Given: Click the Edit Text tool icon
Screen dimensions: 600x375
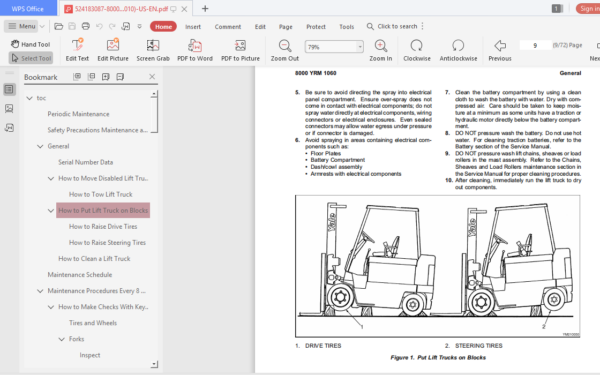Looking at the screenshot, I should click(77, 46).
